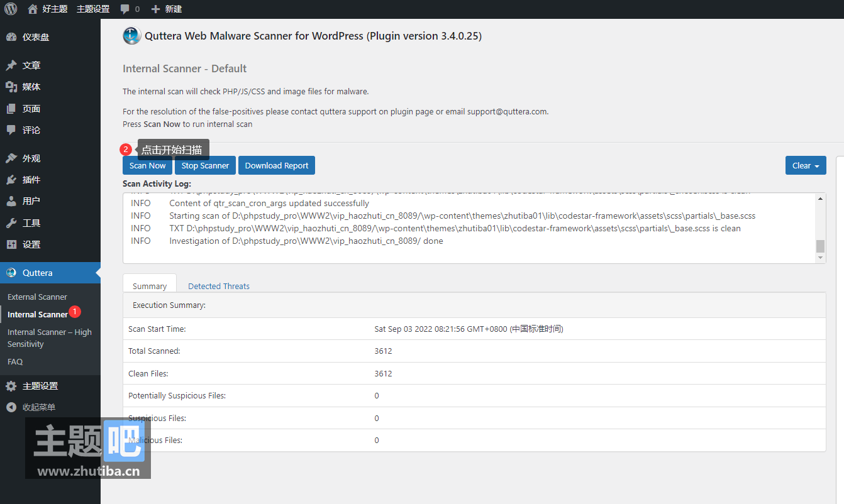844x504 pixels.
Task: Switch to the Detected Threats tab
Action: 219,286
